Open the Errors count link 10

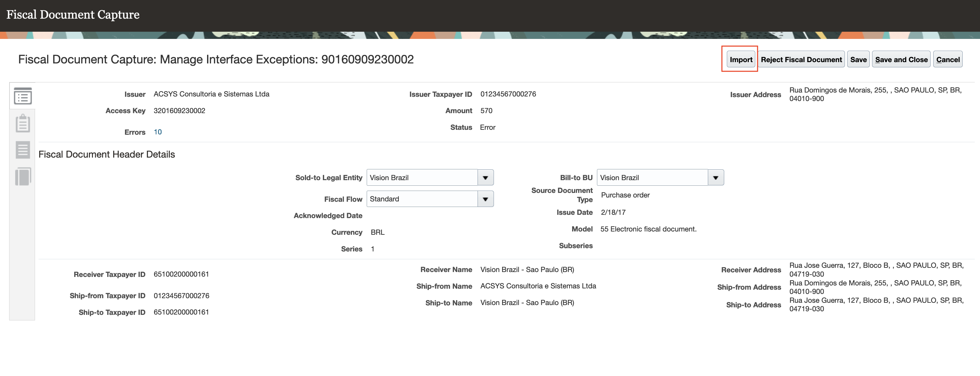158,132
